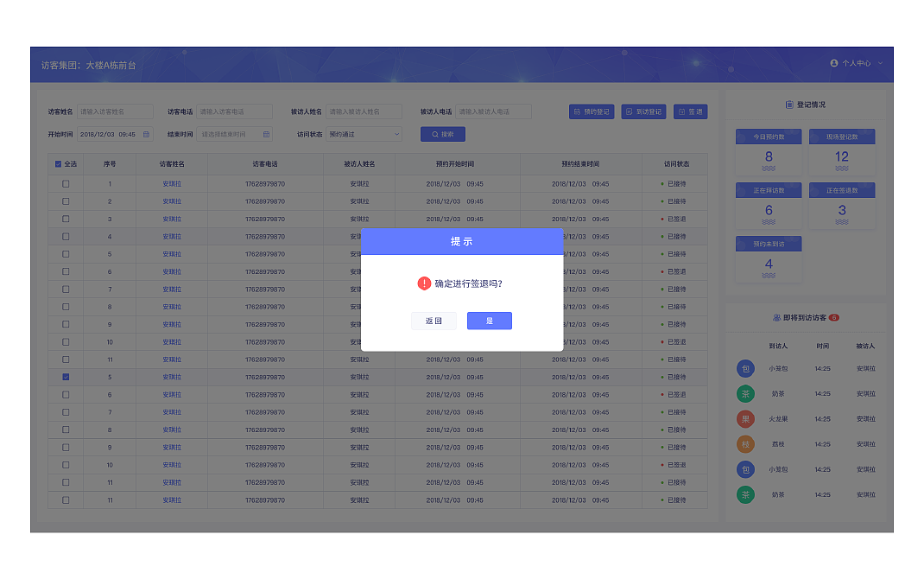Viewport: 924px width, 579px height.
Task: Select the 正在签退数 card showing 3
Action: pyautogui.click(x=841, y=205)
